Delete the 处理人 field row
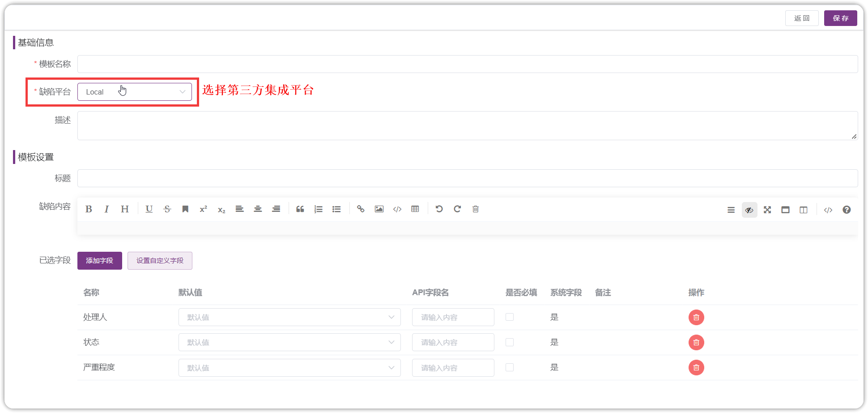868x413 pixels. pyautogui.click(x=696, y=317)
